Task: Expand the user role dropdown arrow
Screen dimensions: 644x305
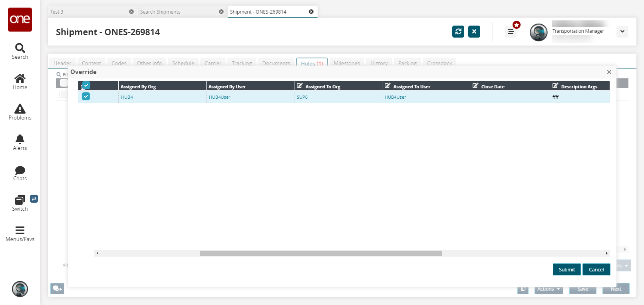Action: [622, 32]
